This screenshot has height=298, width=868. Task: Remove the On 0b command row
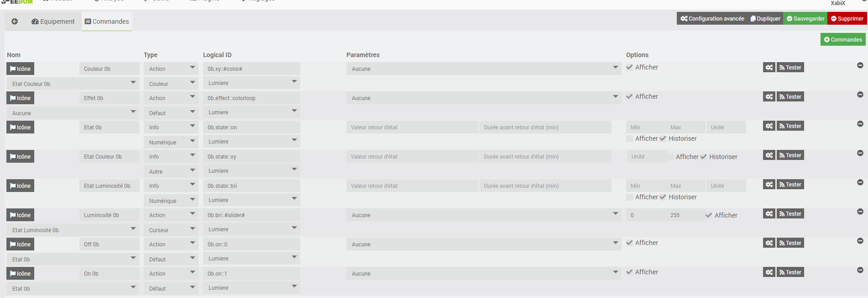[860, 270]
